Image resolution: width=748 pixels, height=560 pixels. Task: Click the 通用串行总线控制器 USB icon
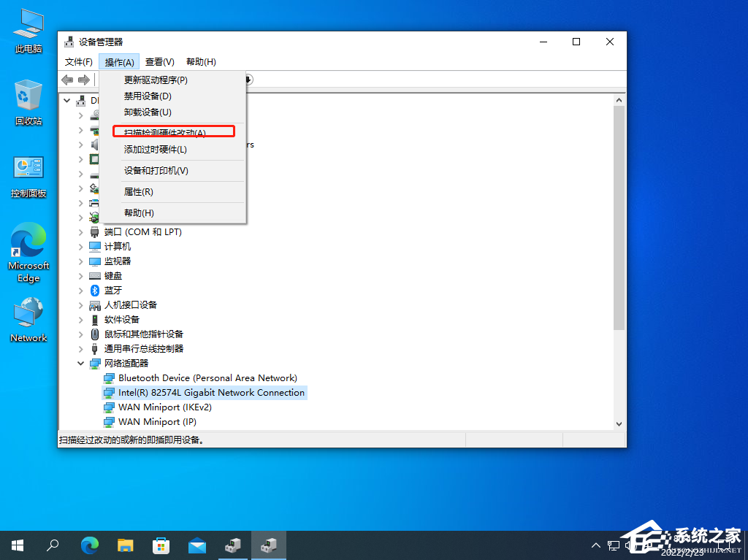95,348
